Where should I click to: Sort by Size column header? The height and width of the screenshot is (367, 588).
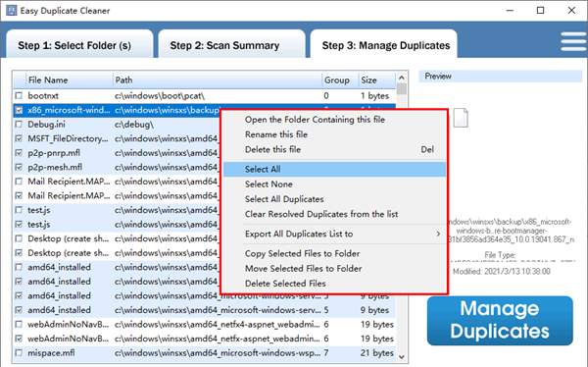coord(376,80)
